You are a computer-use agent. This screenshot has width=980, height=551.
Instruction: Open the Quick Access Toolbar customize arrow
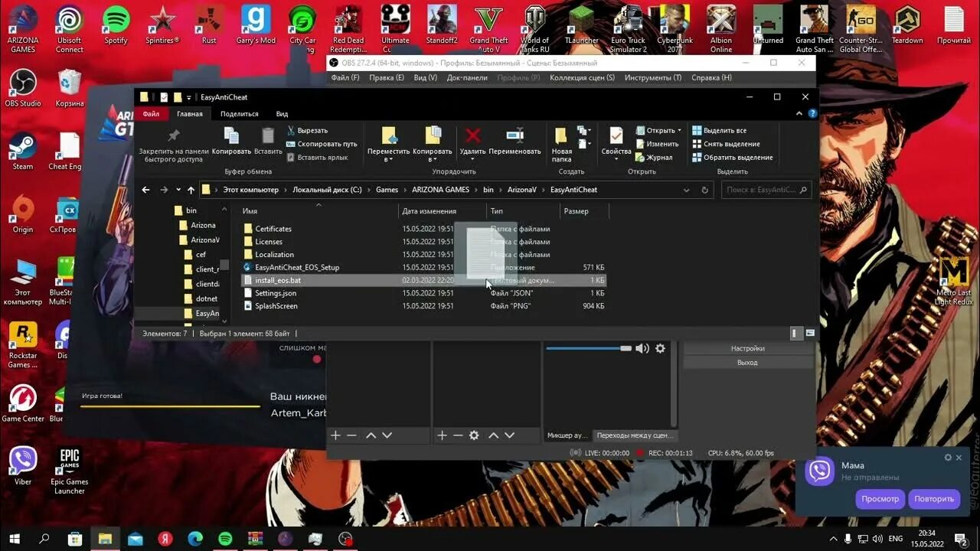tap(189, 98)
